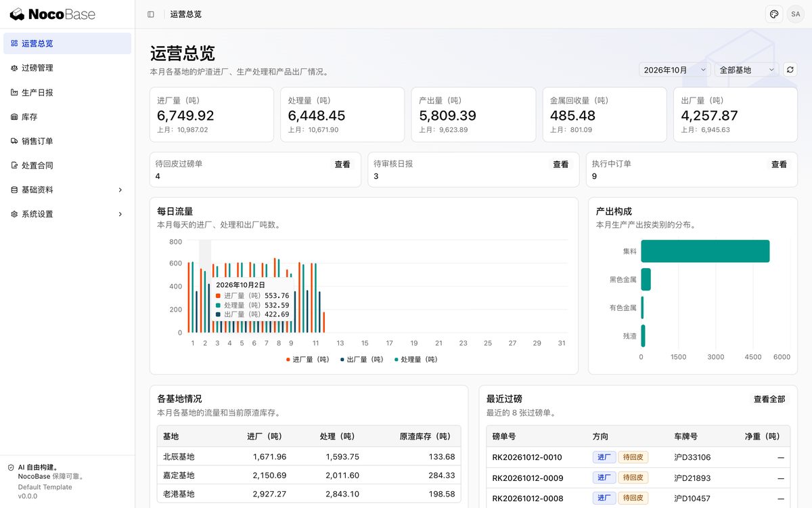Click 老港基地 inventory value 198.58

click(x=442, y=494)
